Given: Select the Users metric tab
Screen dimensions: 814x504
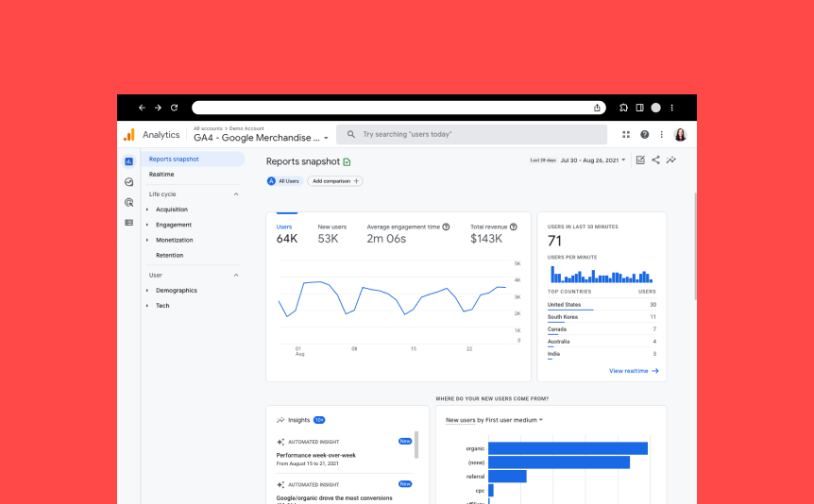Looking at the screenshot, I should (286, 233).
